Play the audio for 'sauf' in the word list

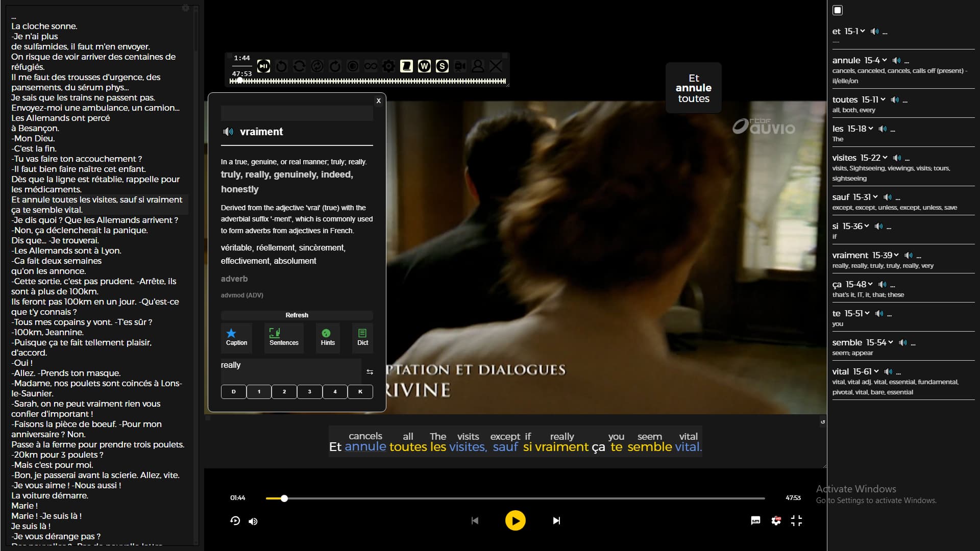point(888,197)
